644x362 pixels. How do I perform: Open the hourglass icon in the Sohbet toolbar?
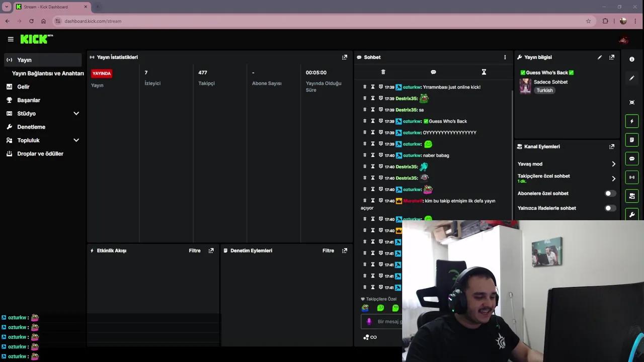pyautogui.click(x=484, y=72)
